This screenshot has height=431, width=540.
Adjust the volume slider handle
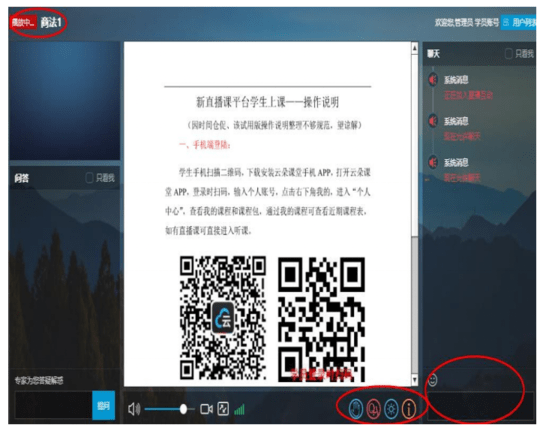[183, 409]
